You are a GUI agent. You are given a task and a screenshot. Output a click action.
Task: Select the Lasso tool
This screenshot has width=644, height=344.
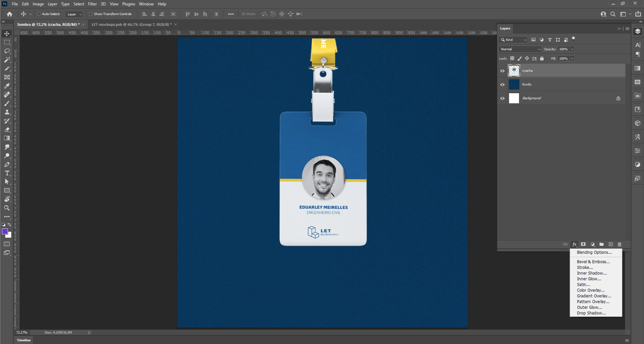tap(7, 51)
